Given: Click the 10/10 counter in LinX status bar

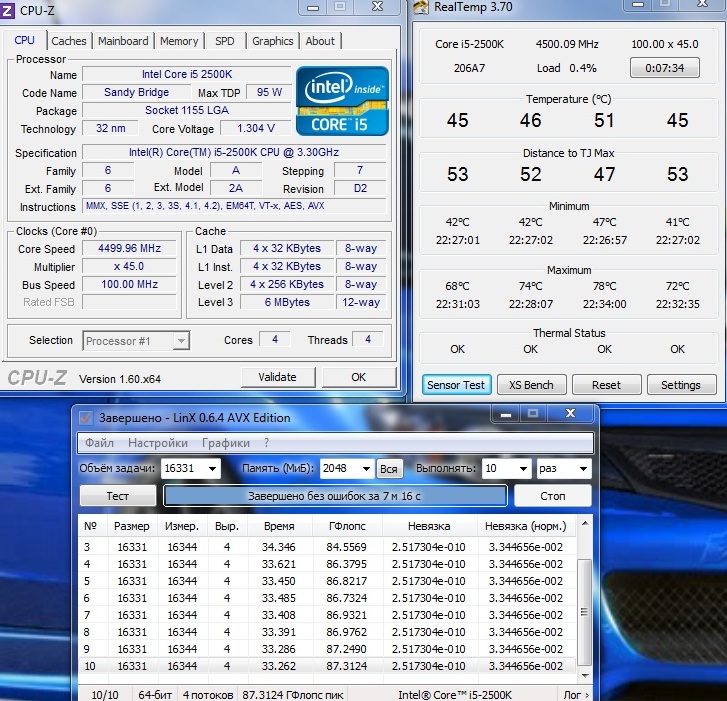Looking at the screenshot, I should pyautogui.click(x=105, y=695).
